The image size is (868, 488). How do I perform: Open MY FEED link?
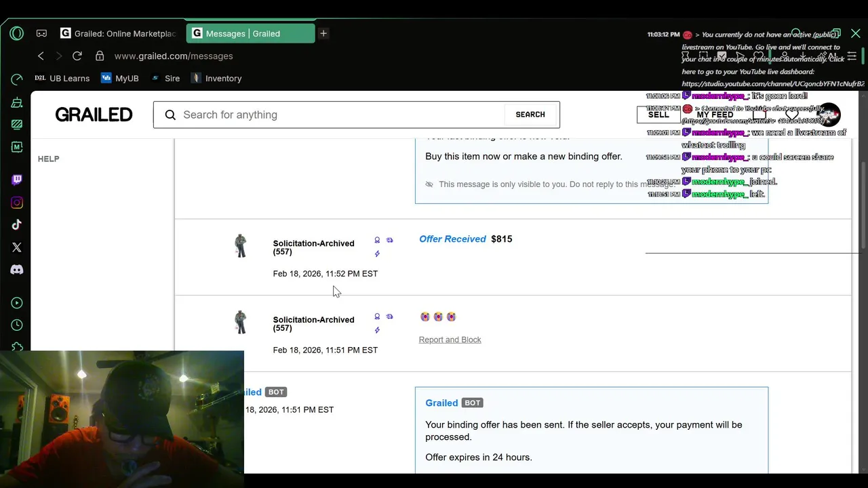pos(715,115)
